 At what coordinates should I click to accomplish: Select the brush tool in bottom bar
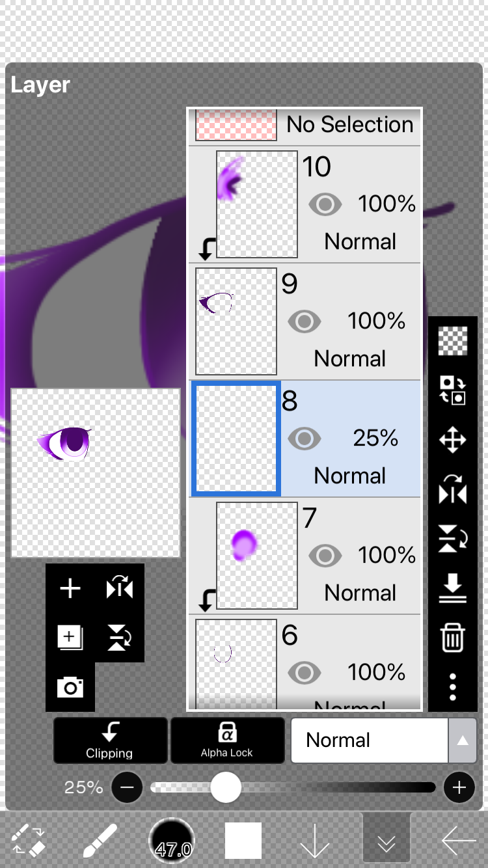coord(100,841)
